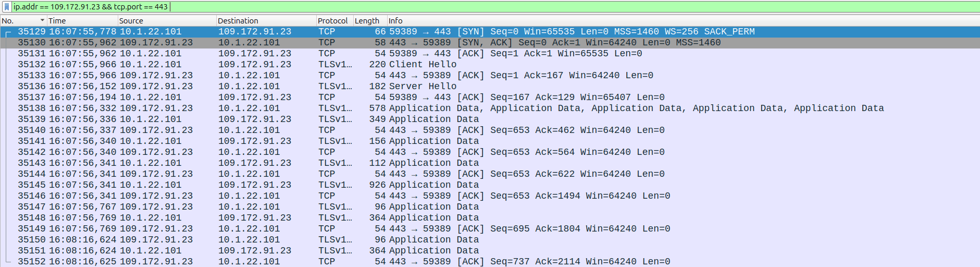Sort by the Protocol column header

pyautogui.click(x=334, y=21)
